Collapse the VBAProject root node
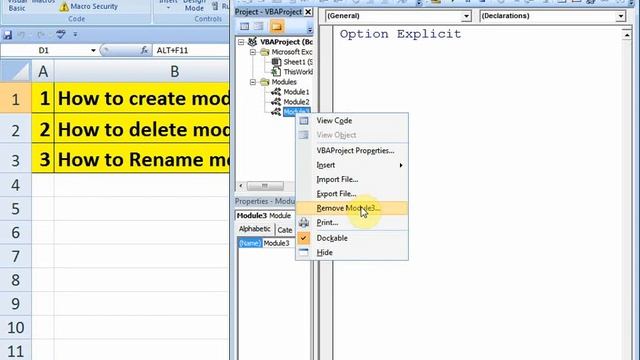Viewport: 640px width, 360px height. [x=241, y=42]
